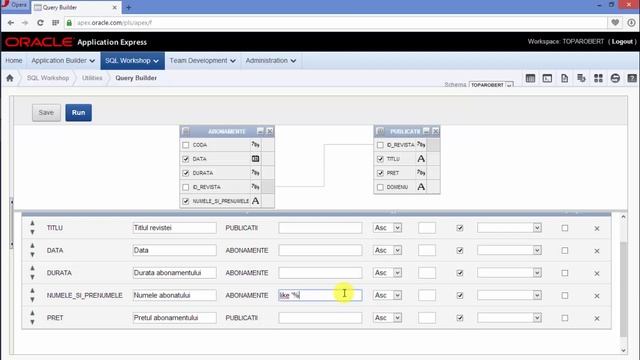
Task: Click the Save button
Action: (46, 113)
